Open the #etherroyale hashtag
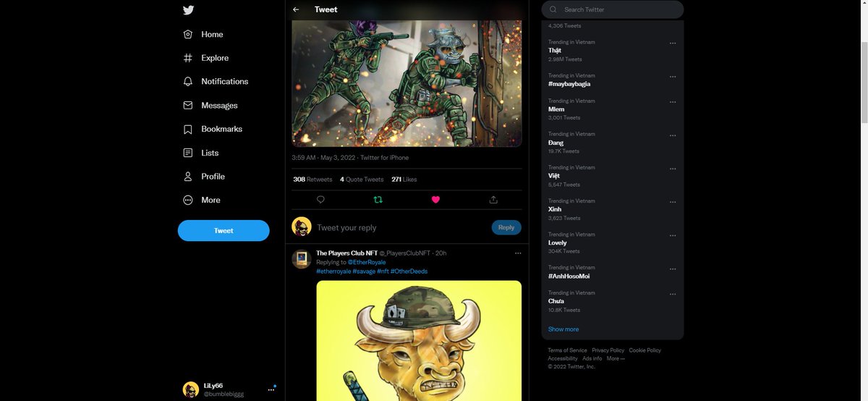 pyautogui.click(x=333, y=271)
